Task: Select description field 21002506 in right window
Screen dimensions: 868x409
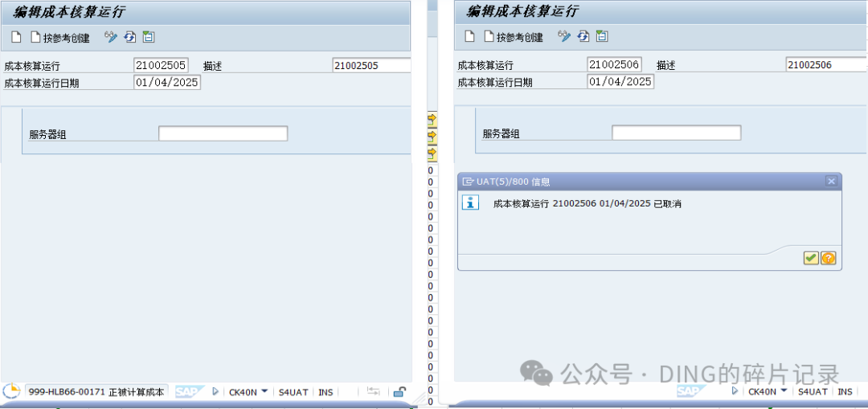Action: (x=825, y=65)
